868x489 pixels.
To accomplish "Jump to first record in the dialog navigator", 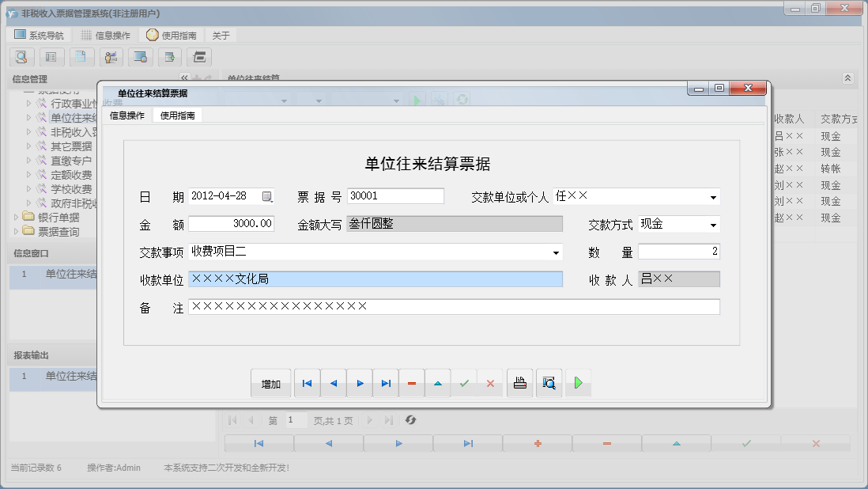I will [307, 383].
